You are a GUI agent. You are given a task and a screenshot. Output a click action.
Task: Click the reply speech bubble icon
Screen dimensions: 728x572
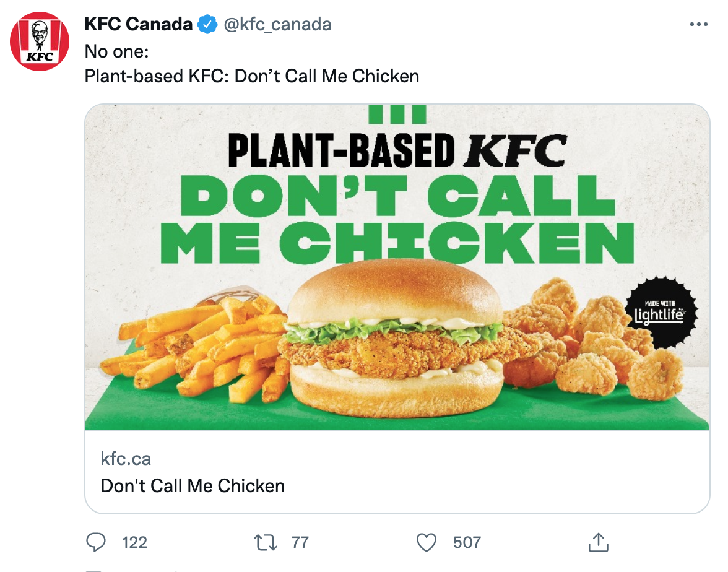(95, 543)
